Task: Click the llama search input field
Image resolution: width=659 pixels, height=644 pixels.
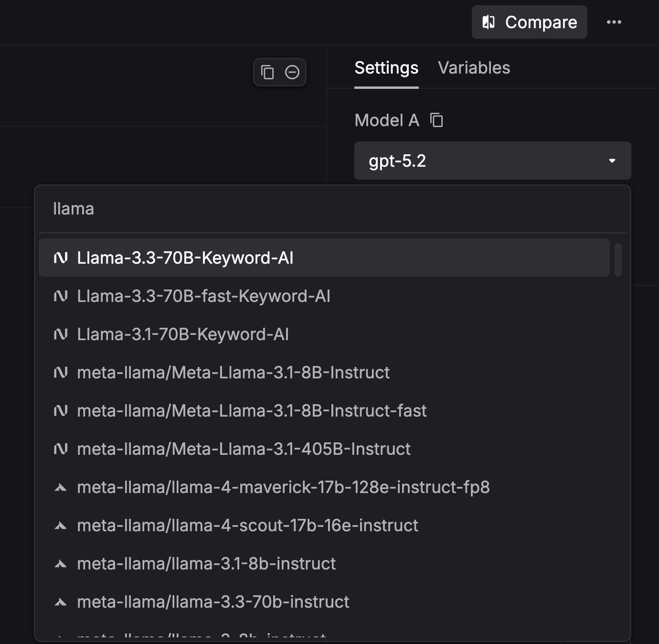Action: pyautogui.click(x=329, y=209)
